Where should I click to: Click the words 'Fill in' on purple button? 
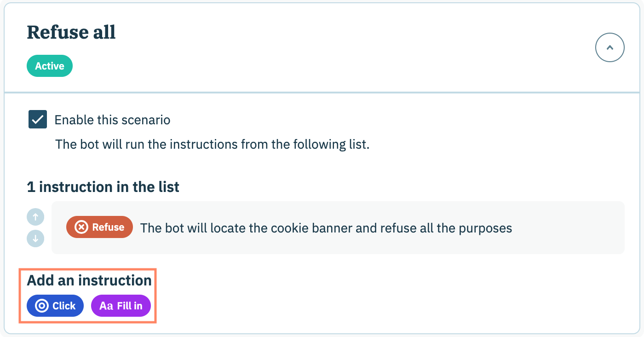pos(130,306)
